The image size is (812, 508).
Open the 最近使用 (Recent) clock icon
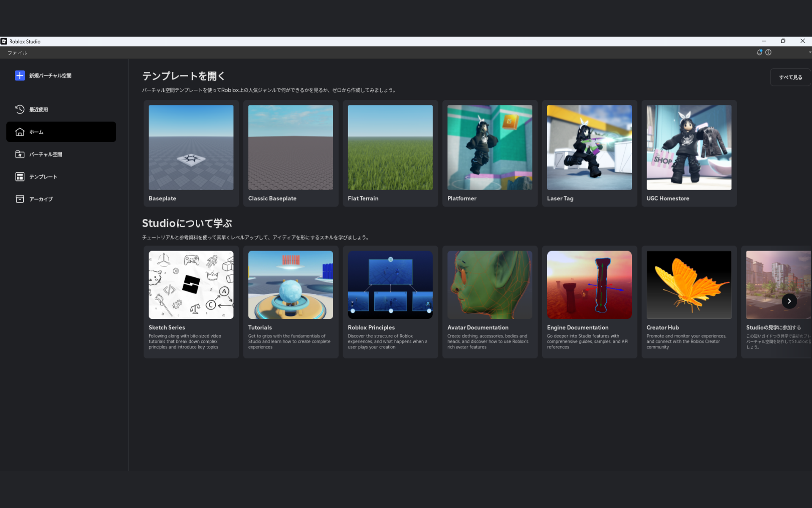click(x=20, y=109)
